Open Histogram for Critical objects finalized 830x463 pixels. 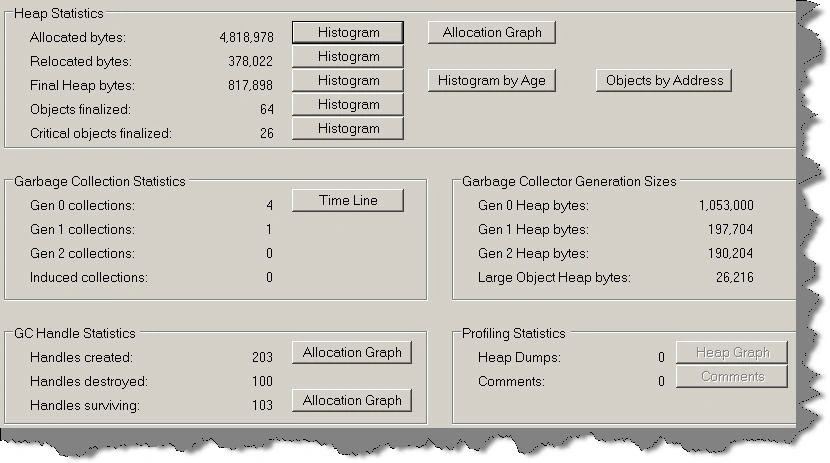pyautogui.click(x=348, y=129)
